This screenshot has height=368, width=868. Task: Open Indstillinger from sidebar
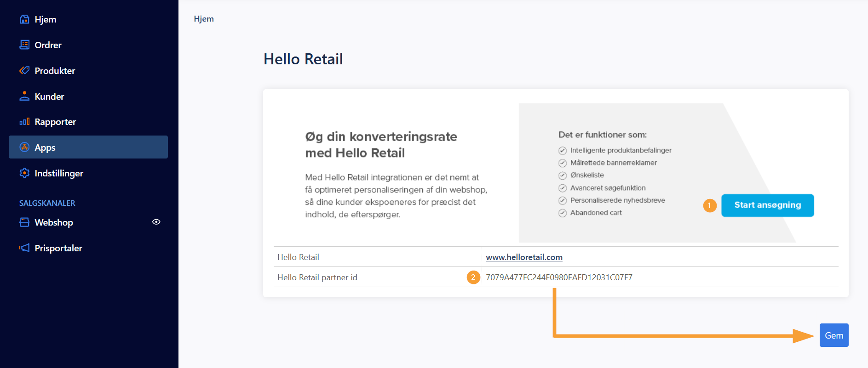coord(88,173)
